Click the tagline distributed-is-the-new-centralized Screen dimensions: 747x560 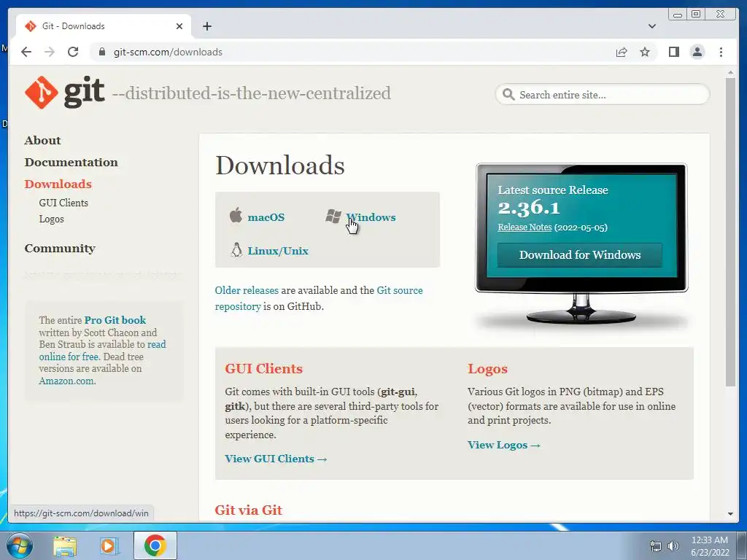click(252, 93)
